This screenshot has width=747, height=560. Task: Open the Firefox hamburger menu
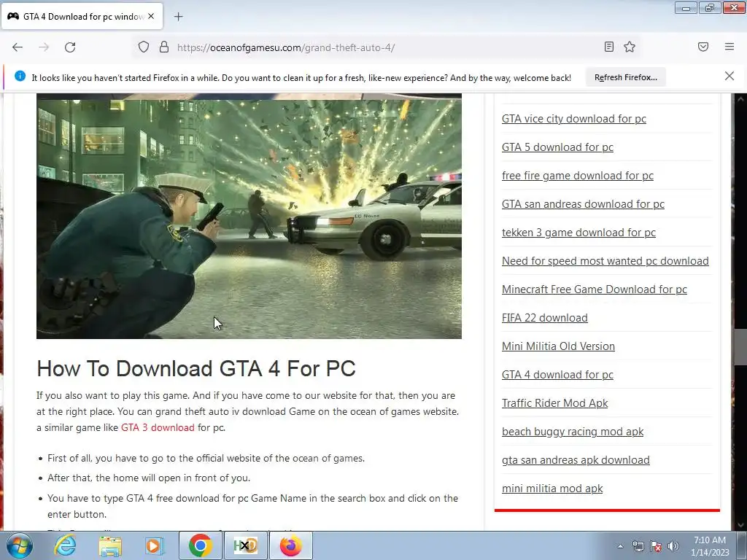point(729,47)
